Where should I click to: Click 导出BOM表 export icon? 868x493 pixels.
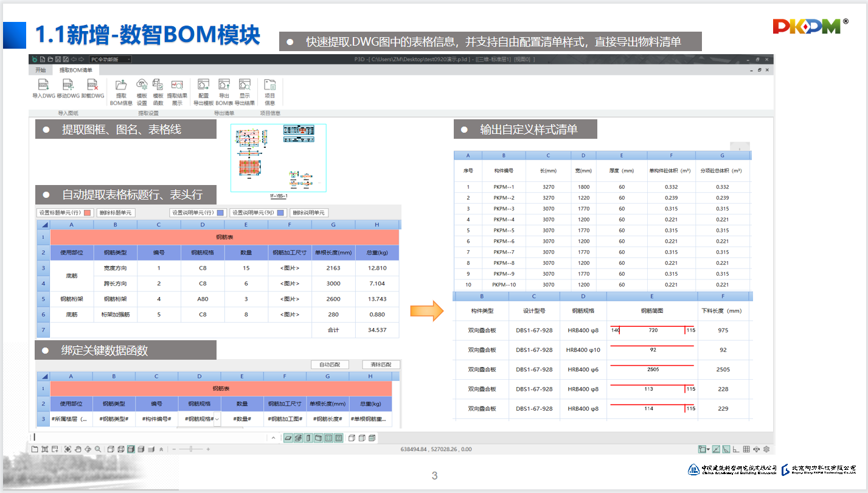pos(224,91)
